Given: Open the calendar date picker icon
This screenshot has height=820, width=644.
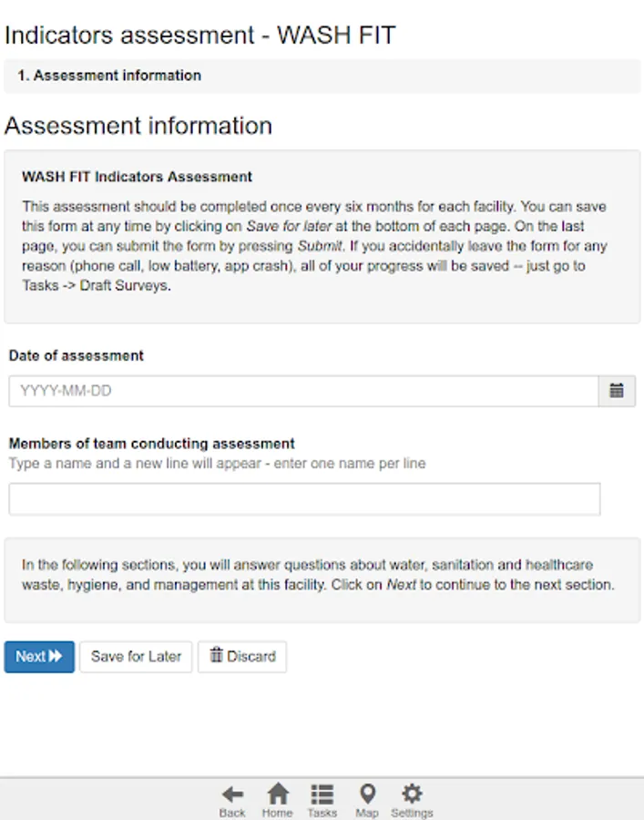Looking at the screenshot, I should click(x=617, y=391).
